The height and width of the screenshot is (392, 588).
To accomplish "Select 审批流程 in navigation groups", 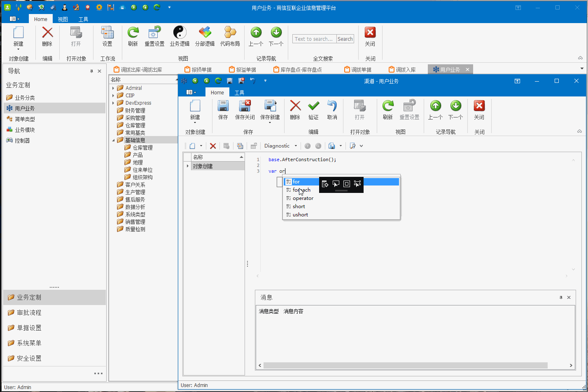I will pos(54,312).
